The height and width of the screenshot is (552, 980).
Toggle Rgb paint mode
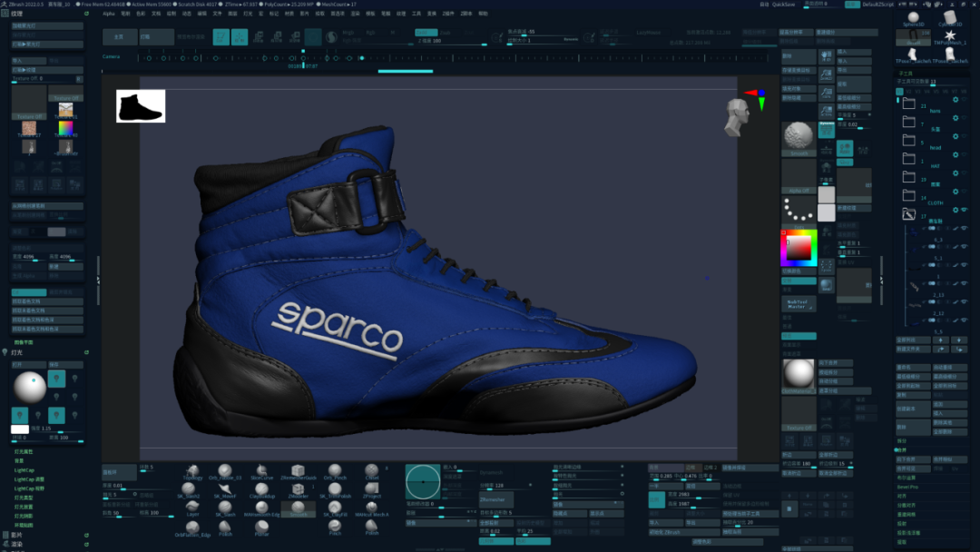coord(370,33)
